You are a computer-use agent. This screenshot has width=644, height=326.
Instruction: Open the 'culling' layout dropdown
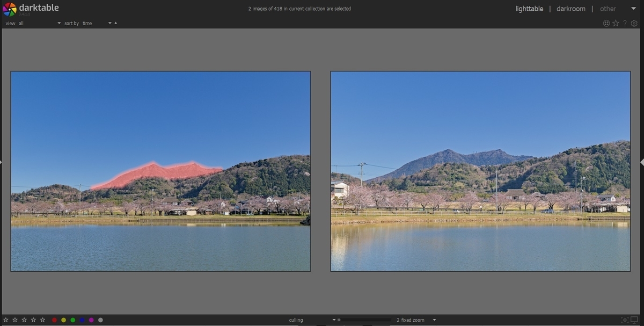pyautogui.click(x=312, y=320)
